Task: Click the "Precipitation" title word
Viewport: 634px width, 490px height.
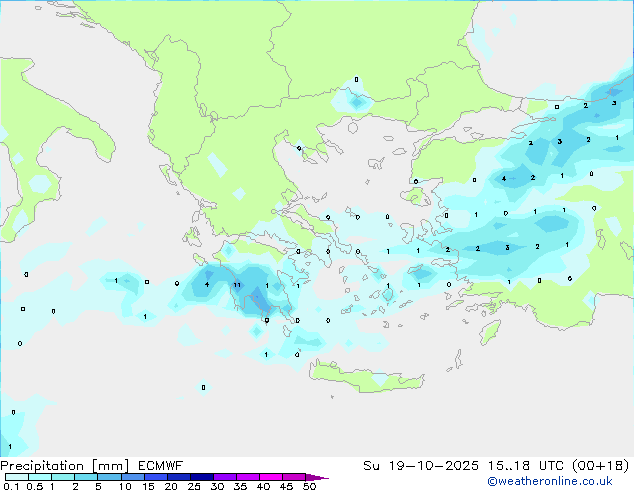Action: pyautogui.click(x=42, y=466)
